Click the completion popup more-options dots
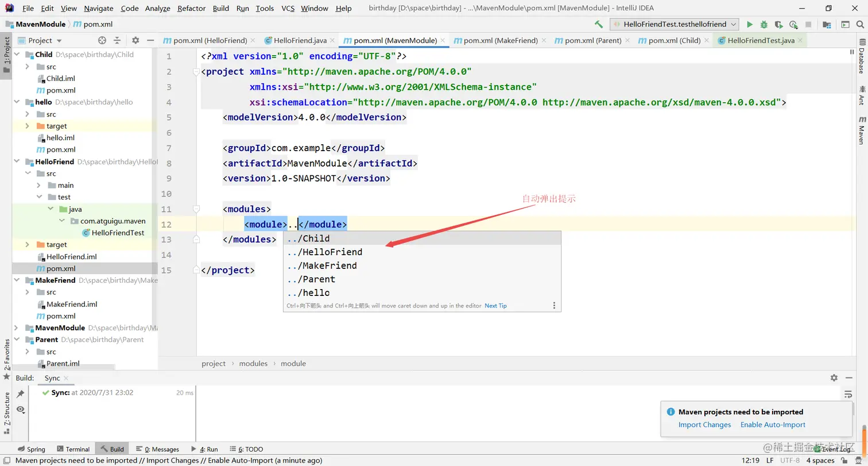 pyautogui.click(x=554, y=306)
